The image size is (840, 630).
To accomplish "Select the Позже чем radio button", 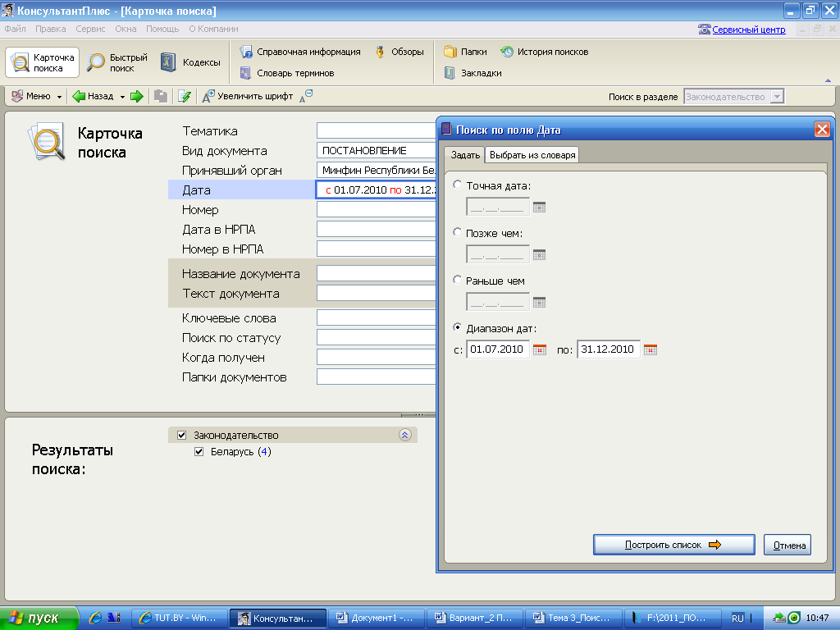I will coord(458,232).
